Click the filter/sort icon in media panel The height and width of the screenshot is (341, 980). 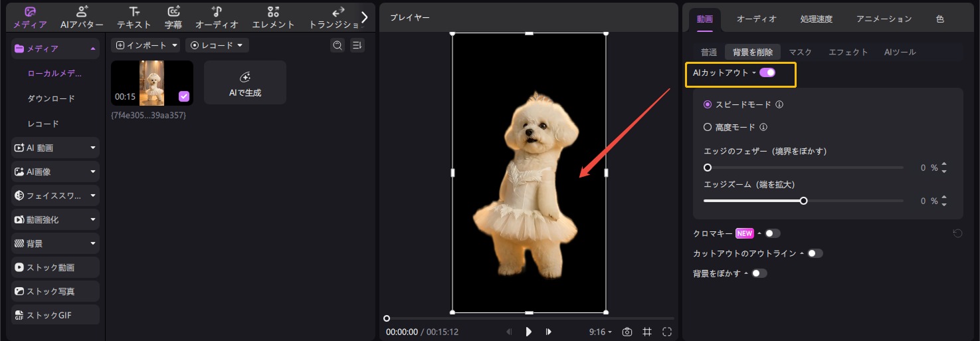[357, 45]
